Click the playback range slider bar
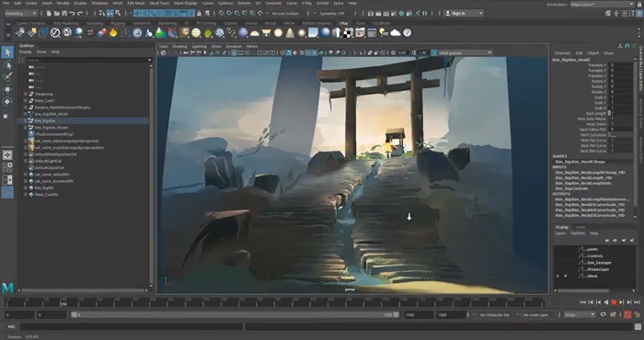This screenshot has height=340, width=644. pos(235,314)
